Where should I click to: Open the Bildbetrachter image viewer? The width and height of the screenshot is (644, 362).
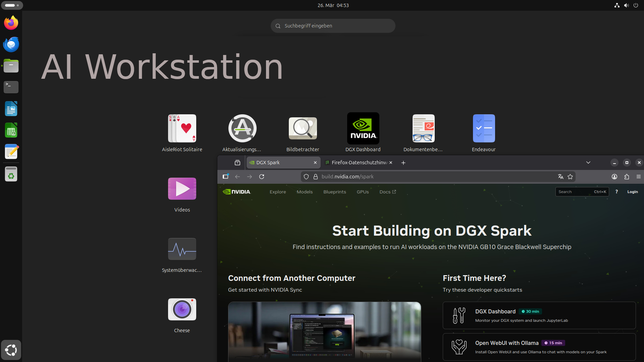point(303,133)
